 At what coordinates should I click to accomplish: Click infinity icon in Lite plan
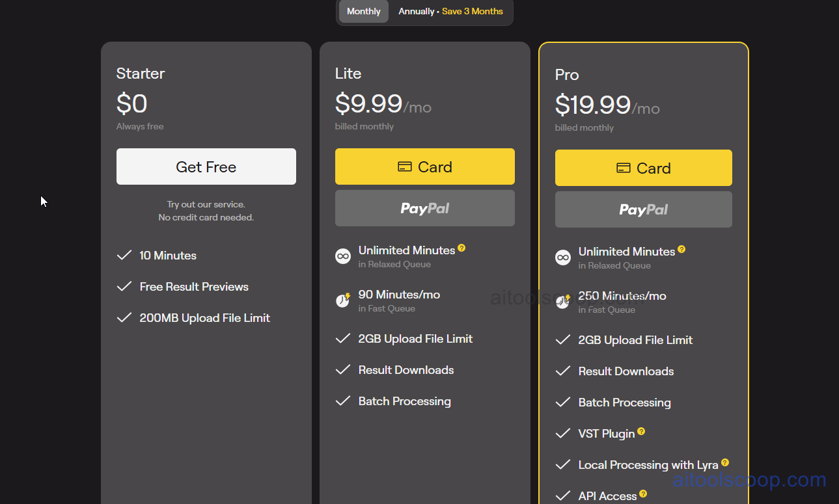[x=343, y=256]
